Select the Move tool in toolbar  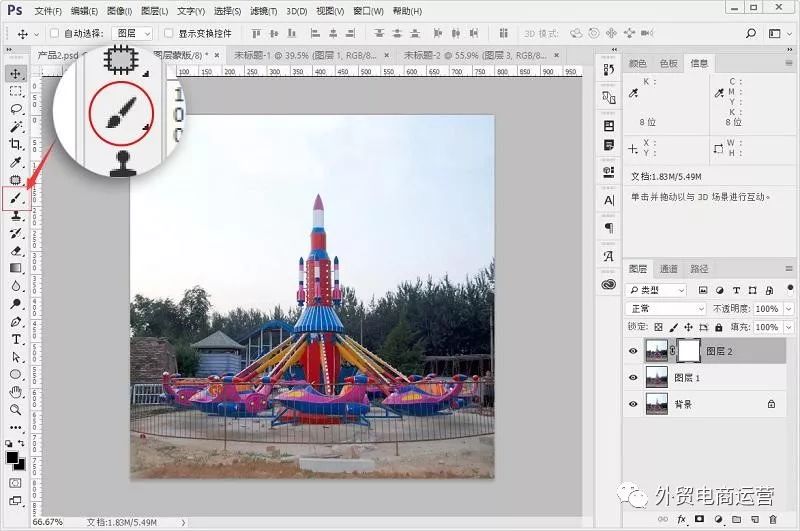coord(15,74)
